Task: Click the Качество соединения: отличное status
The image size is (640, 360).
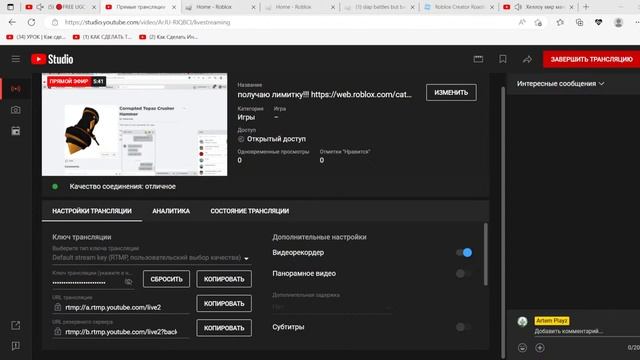Action: (122, 187)
